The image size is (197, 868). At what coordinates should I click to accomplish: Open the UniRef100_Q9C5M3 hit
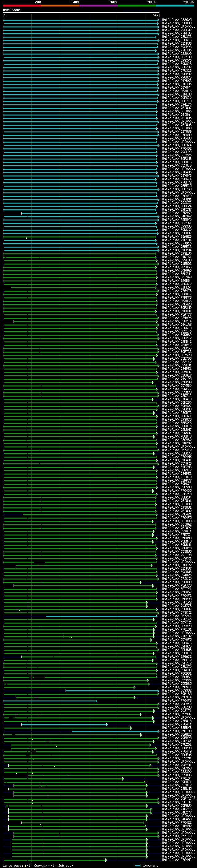coord(177,487)
